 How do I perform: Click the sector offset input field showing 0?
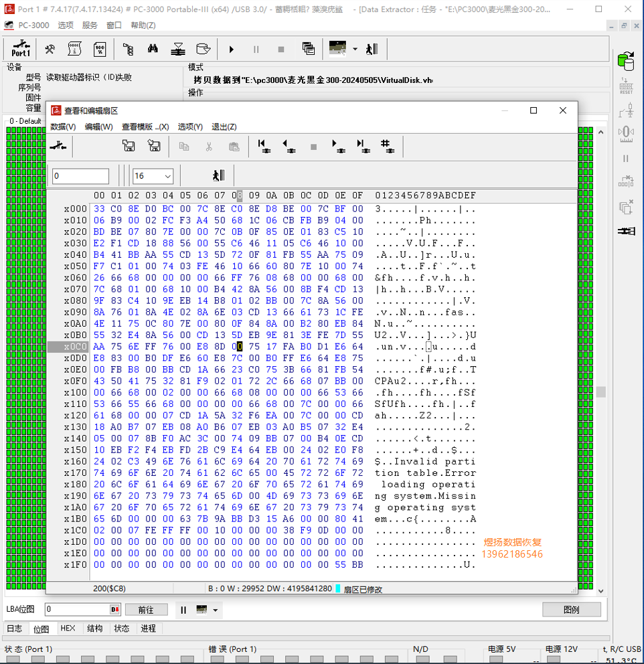(x=80, y=176)
